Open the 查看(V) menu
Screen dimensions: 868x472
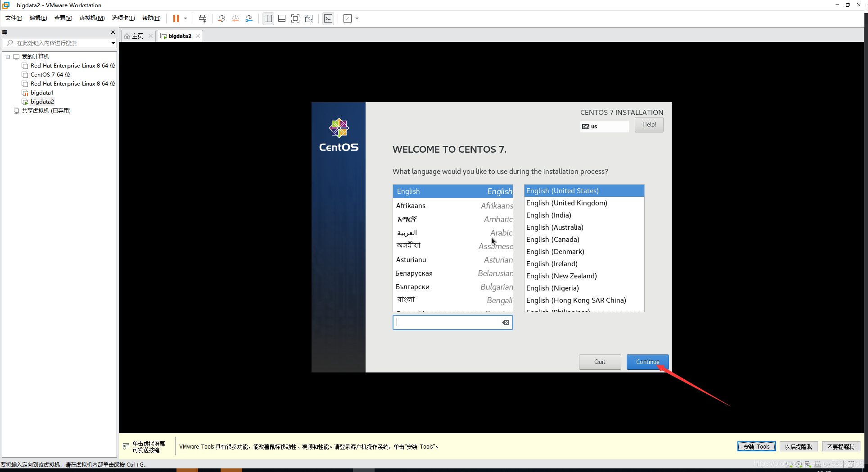(63, 18)
